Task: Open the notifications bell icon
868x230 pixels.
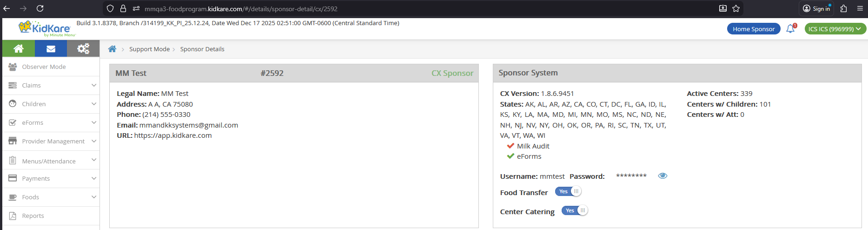Action: coord(790,29)
